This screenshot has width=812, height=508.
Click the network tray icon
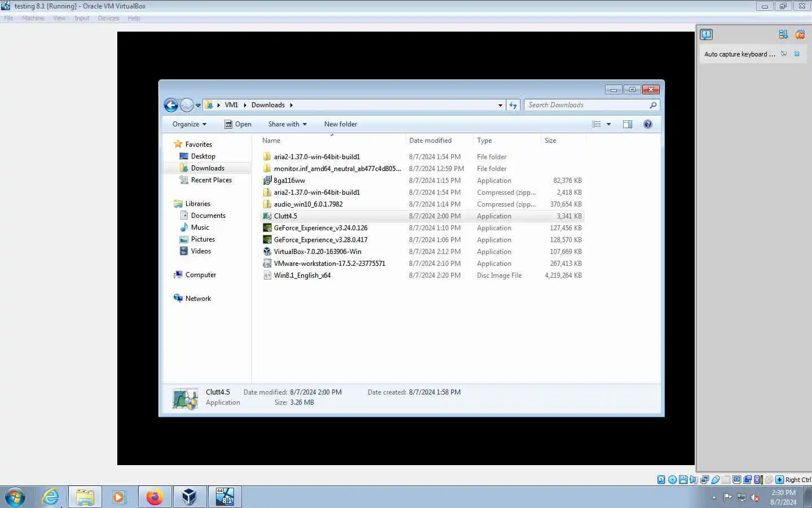point(742,497)
